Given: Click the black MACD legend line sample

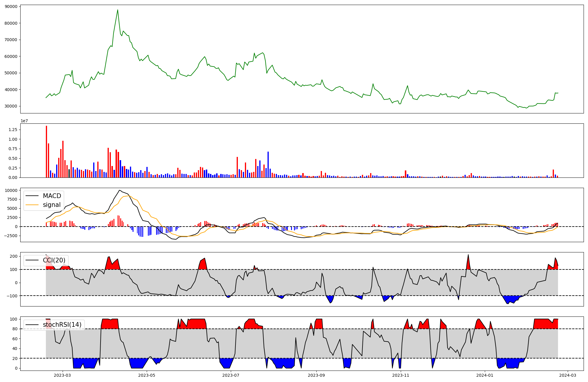Looking at the screenshot, I should tap(32, 196).
